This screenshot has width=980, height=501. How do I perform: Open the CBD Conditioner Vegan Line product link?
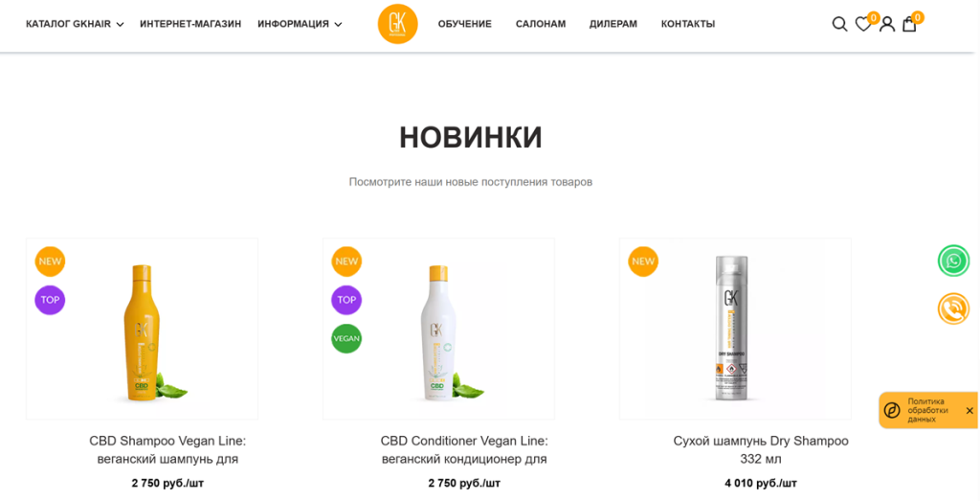pyautogui.click(x=464, y=449)
